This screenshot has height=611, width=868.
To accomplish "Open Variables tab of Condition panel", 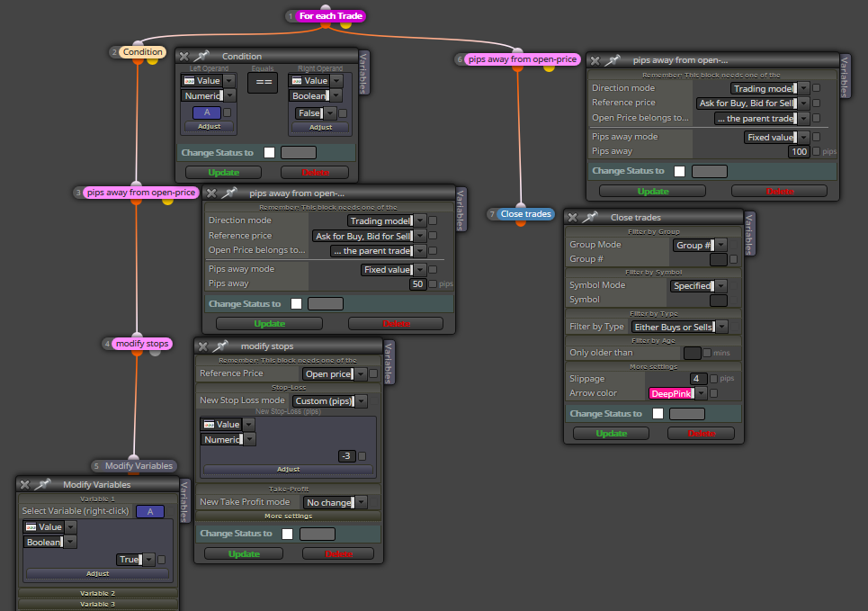I will (x=363, y=73).
